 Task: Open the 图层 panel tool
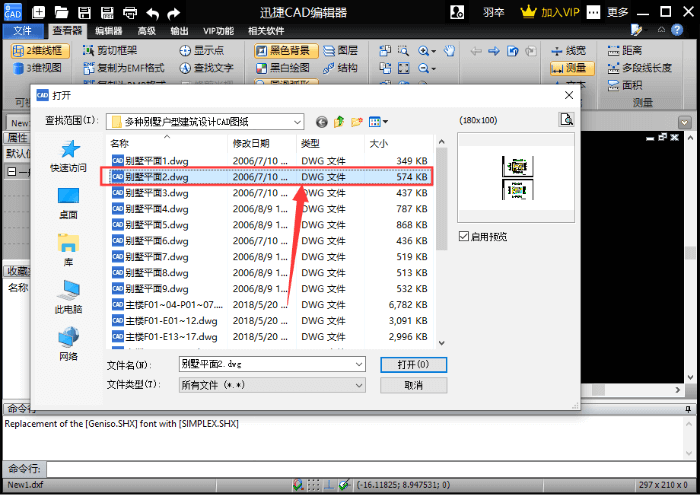pos(341,50)
